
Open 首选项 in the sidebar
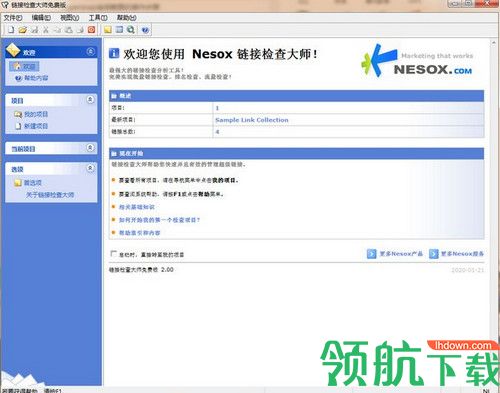(x=28, y=183)
